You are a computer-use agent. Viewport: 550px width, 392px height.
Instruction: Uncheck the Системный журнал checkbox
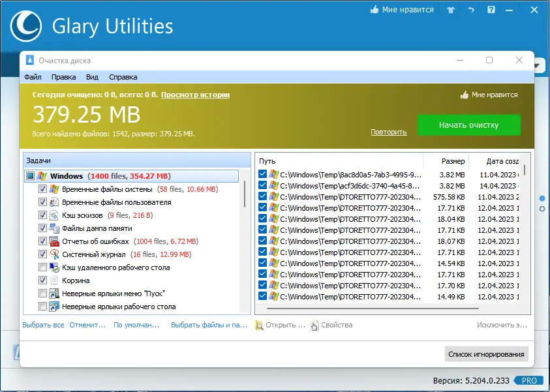42,254
